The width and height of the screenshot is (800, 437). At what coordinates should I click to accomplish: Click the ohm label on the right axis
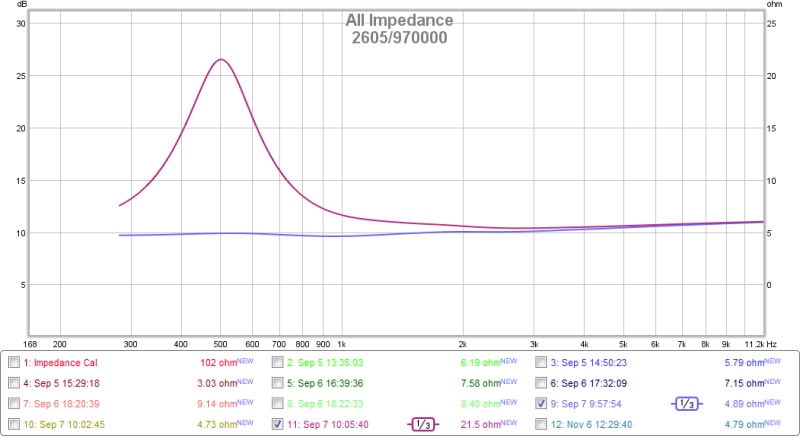(x=773, y=5)
